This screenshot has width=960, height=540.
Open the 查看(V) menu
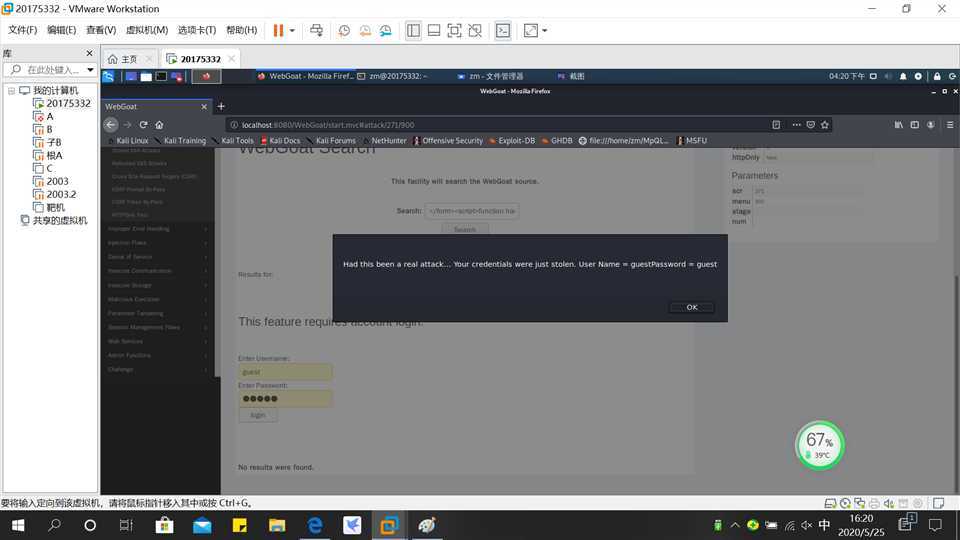pos(101,30)
